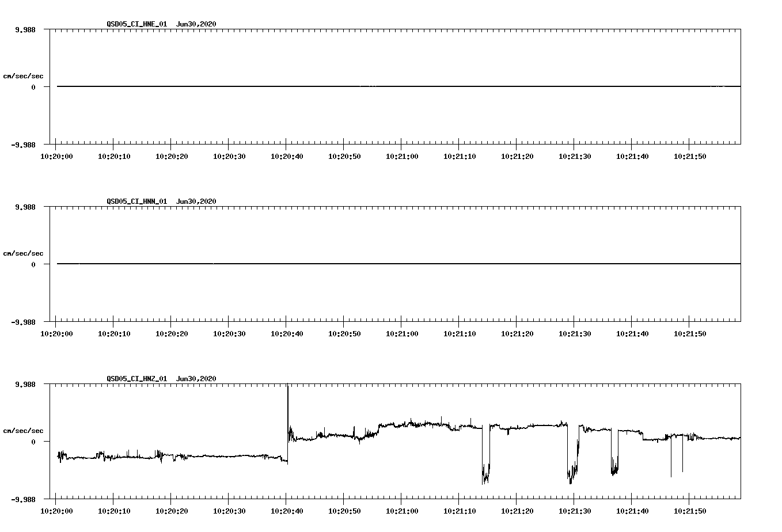The image size is (782, 532).
Task: Click the QSD05_CI_HNN_01 plot title
Action: pos(161,202)
